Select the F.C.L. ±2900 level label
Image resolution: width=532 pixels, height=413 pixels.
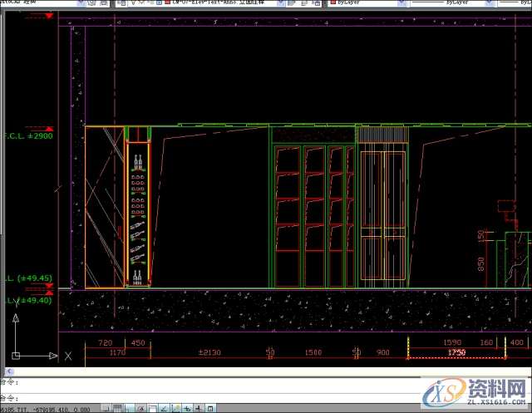(x=30, y=135)
